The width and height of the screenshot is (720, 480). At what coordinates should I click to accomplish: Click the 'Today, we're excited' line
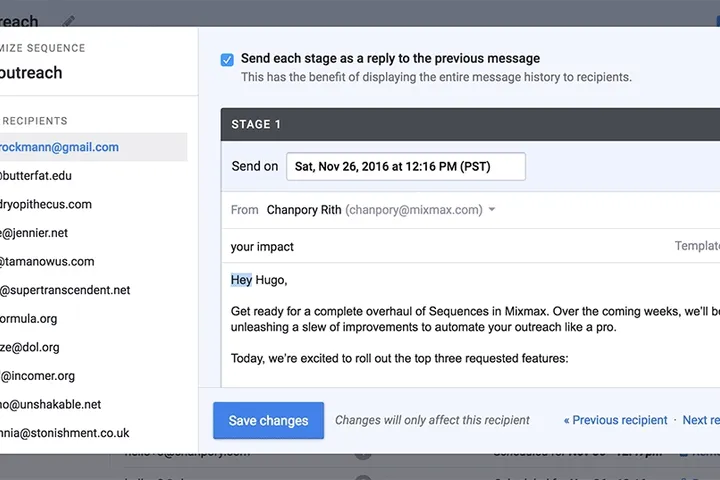[399, 358]
